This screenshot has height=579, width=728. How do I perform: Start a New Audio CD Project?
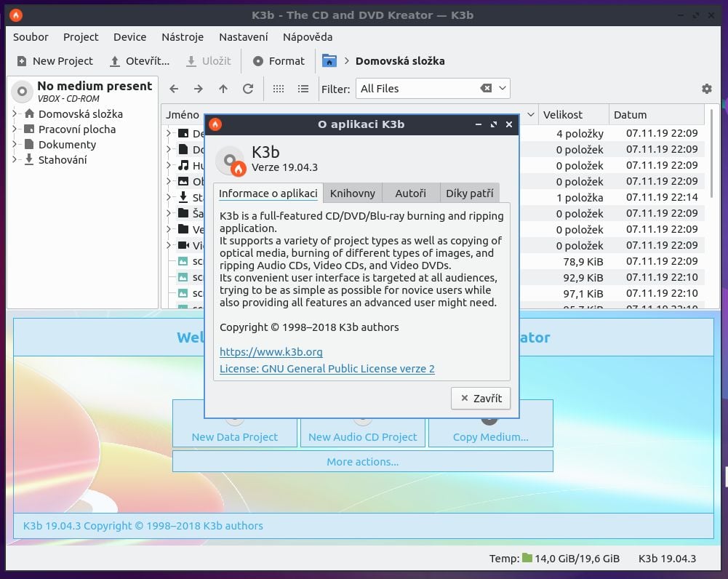[362, 436]
